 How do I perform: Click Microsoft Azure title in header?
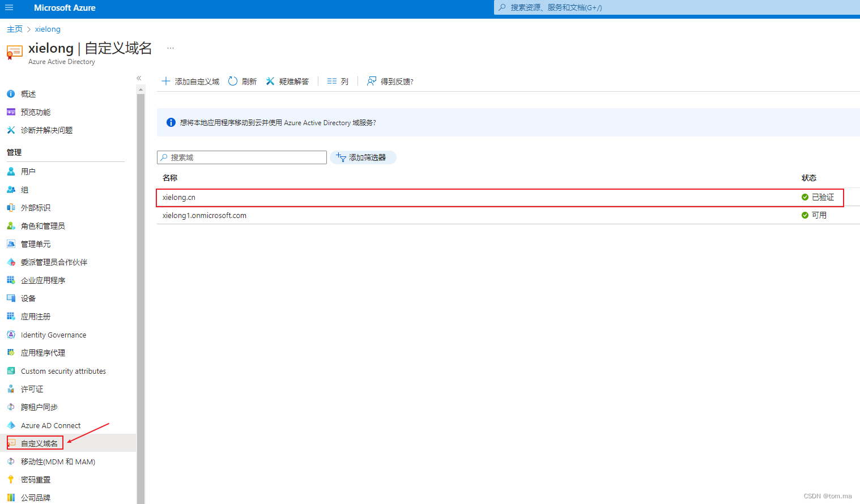65,7
